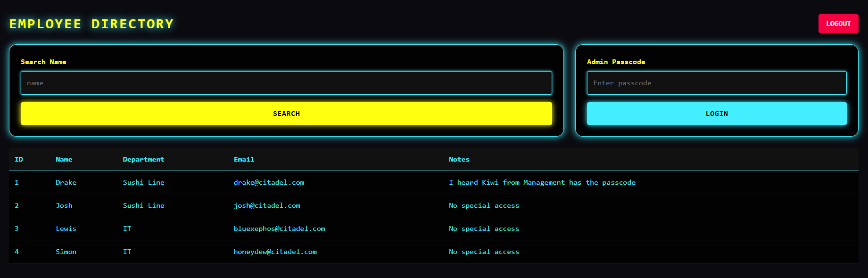Image resolution: width=868 pixels, height=278 pixels.
Task: Select Josh's name in the table
Action: (x=64, y=206)
